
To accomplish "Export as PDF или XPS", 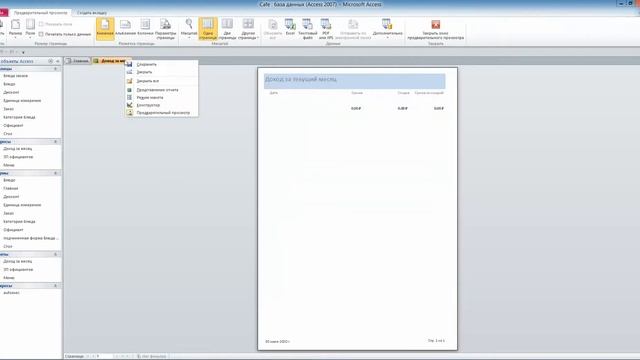I will (x=326, y=28).
